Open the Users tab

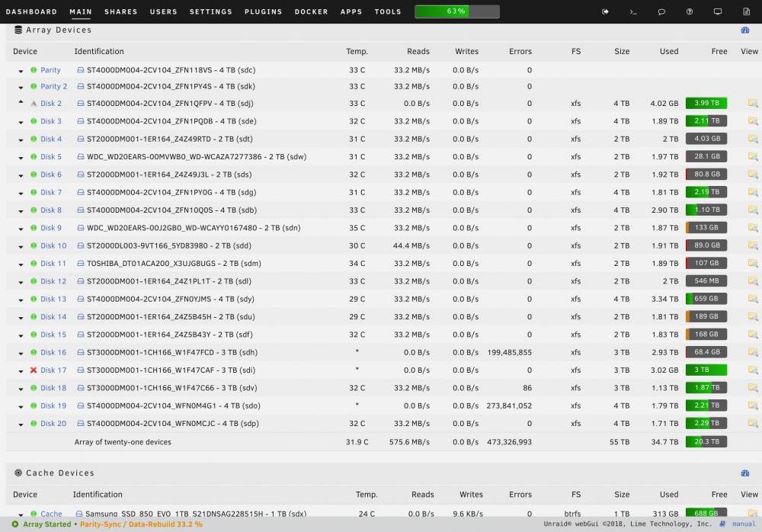click(x=164, y=11)
